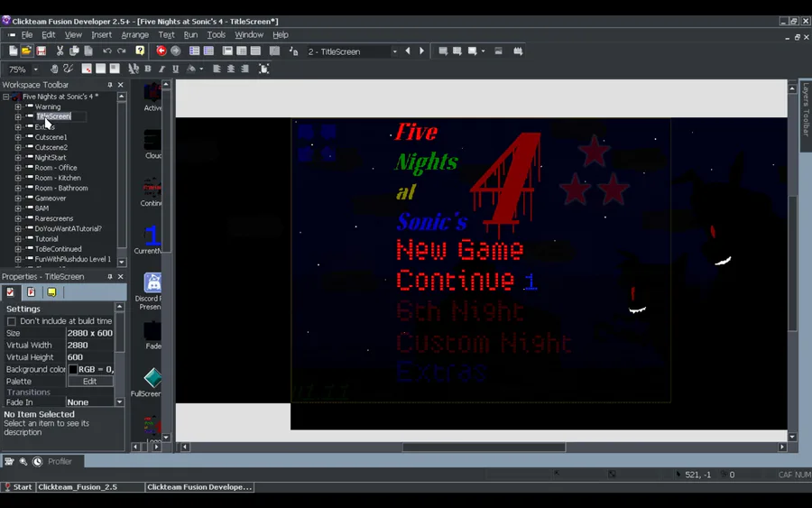Viewport: 812px width, 508px height.
Task: Toggle Don't include at build time
Action: coord(12,321)
